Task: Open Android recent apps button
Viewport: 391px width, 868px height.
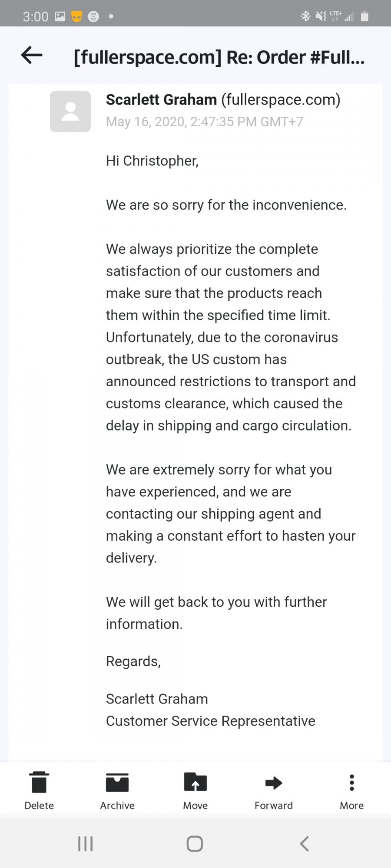Action: [86, 844]
